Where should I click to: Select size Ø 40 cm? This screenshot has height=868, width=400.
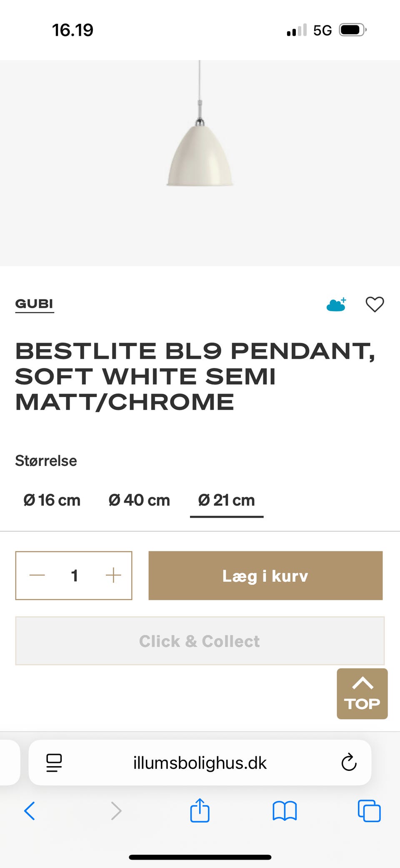pos(139,500)
